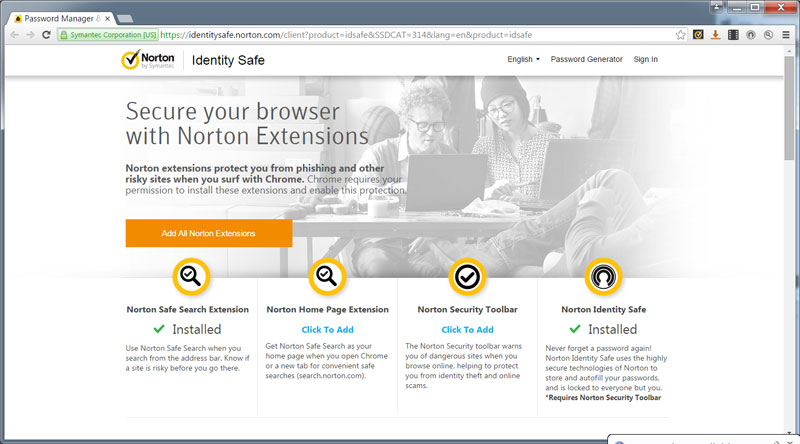Screen dimensions: 800x444
Task: Click the browser back arrow
Action: (x=14, y=35)
